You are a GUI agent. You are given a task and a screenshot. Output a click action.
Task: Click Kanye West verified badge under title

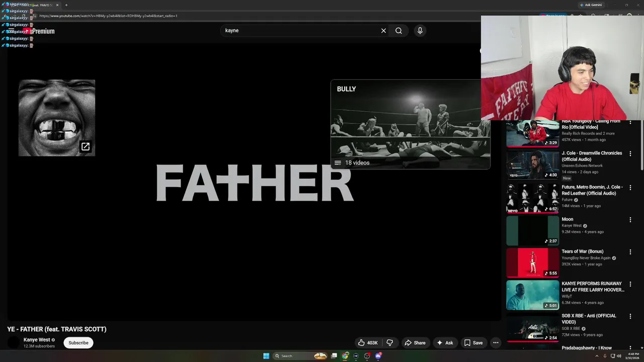point(53,340)
